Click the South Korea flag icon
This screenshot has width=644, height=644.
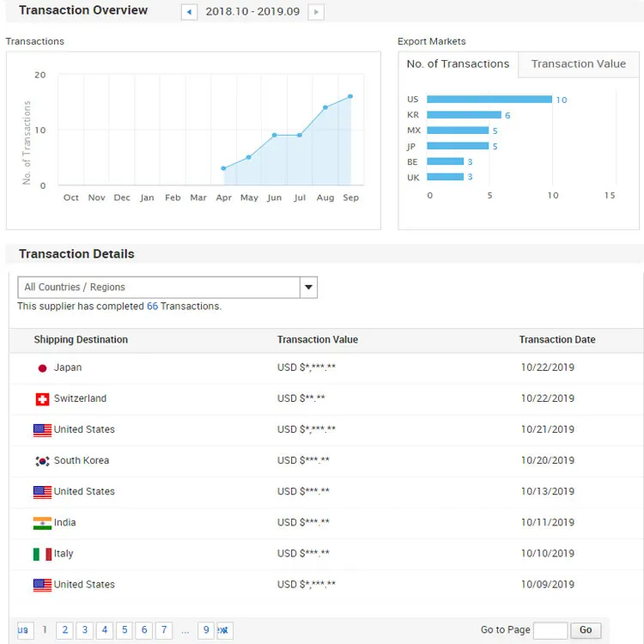pyautogui.click(x=42, y=461)
